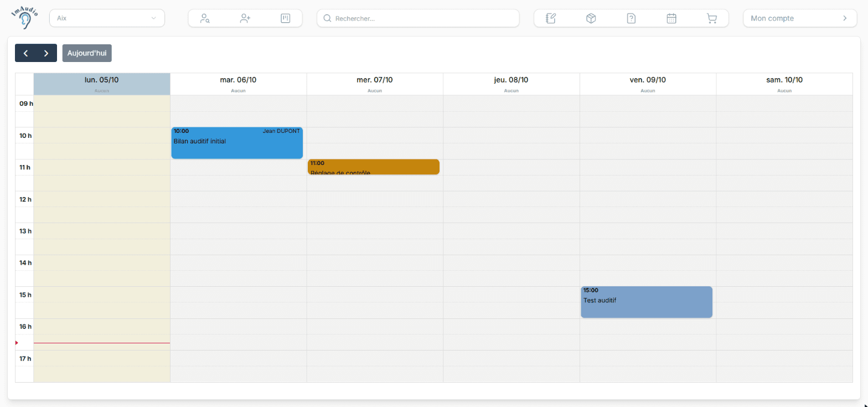Image resolution: width=868 pixels, height=407 pixels.
Task: Click the 09 h time label
Action: pos(26,104)
